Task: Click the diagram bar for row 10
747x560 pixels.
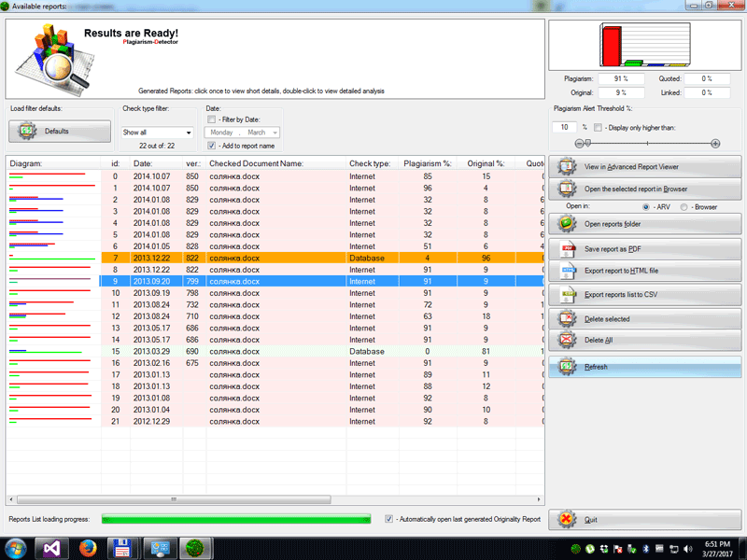Action: click(x=50, y=293)
